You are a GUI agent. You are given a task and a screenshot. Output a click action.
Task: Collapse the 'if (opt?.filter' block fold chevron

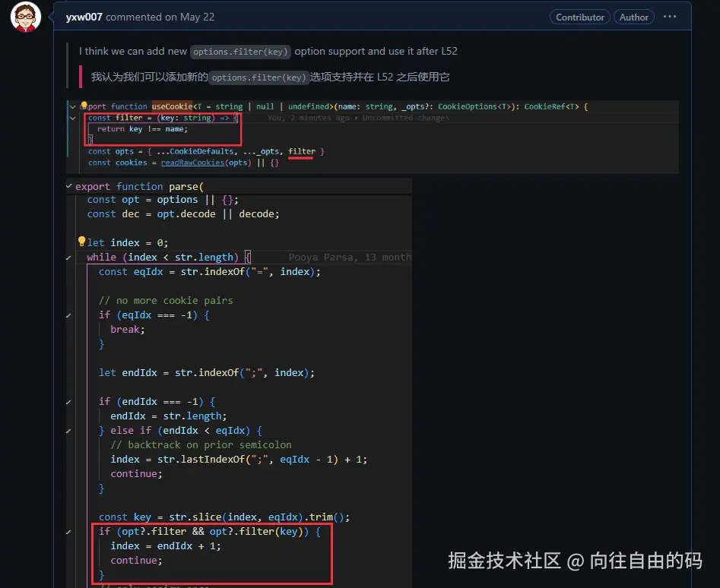(x=68, y=532)
